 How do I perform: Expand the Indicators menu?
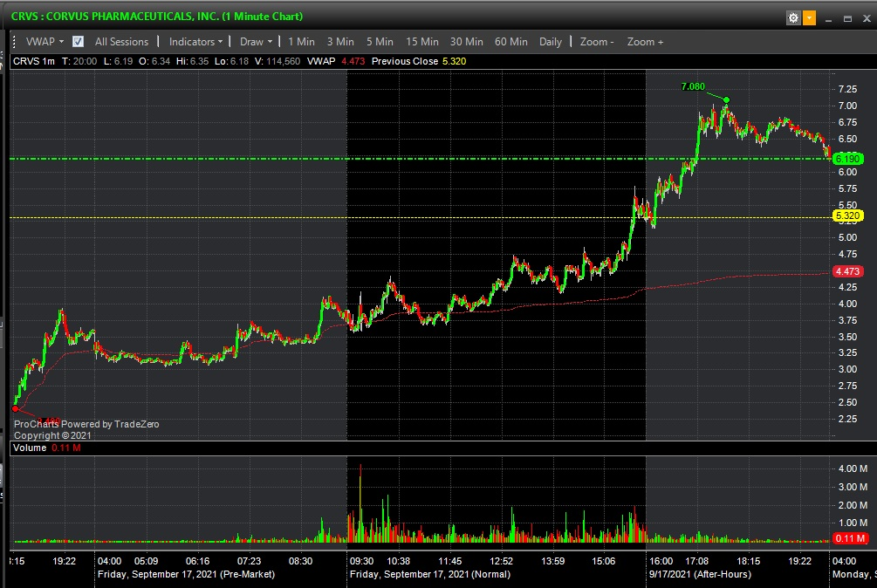click(x=195, y=42)
